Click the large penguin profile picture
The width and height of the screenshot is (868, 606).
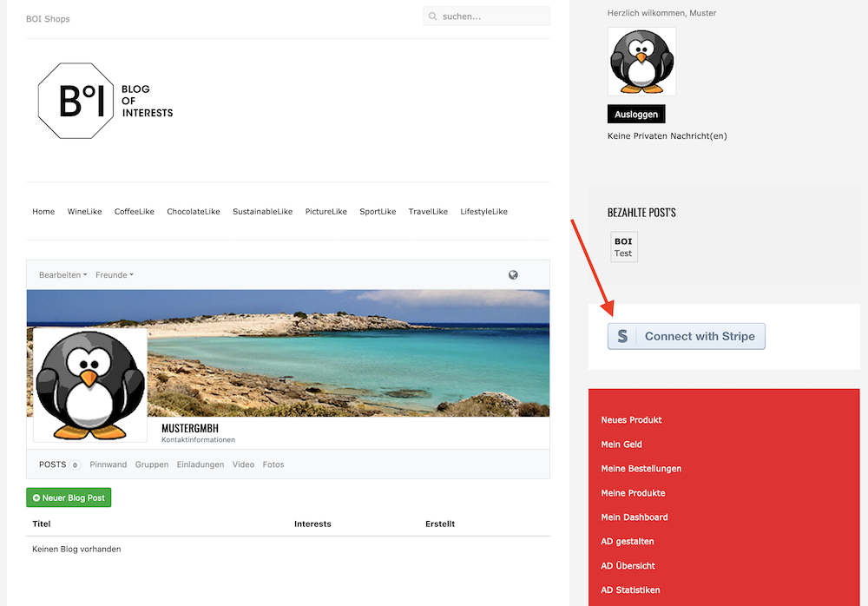pyautogui.click(x=90, y=385)
